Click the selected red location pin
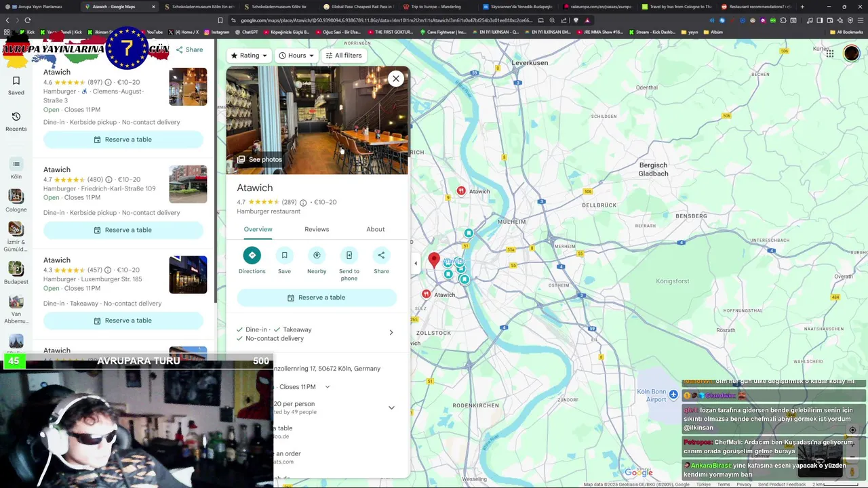 (434, 260)
